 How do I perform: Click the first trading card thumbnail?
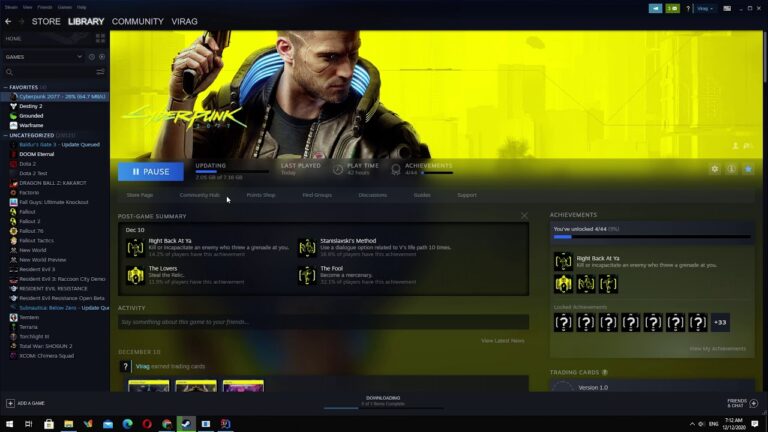148,385
